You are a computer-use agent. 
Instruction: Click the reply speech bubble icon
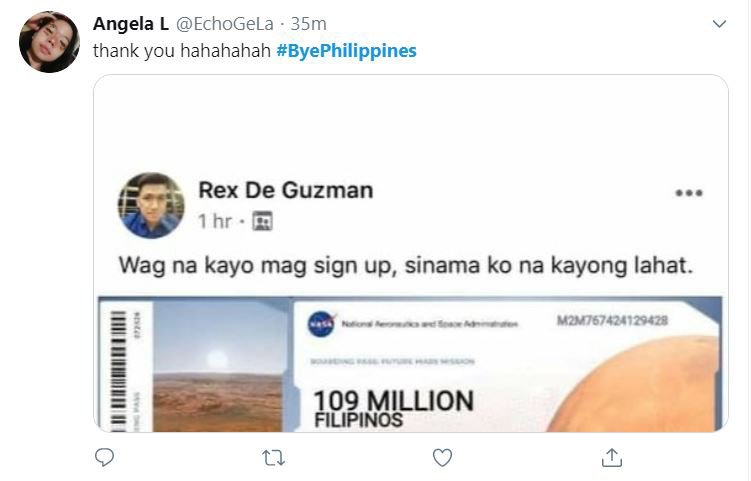pyautogui.click(x=104, y=458)
